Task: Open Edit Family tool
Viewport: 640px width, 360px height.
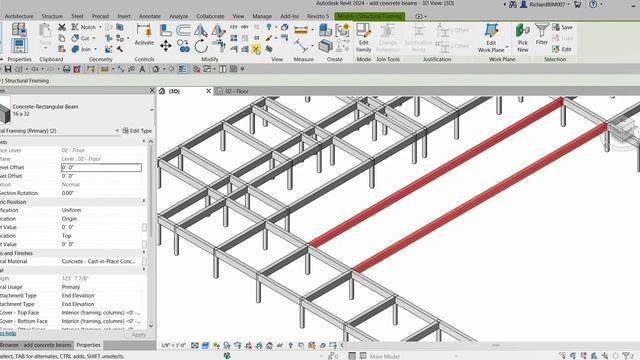Action: [x=363, y=38]
